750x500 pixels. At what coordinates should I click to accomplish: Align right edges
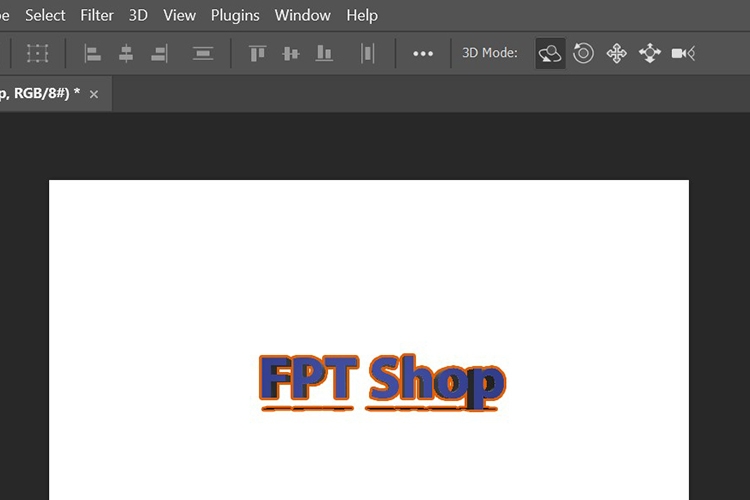coord(159,53)
